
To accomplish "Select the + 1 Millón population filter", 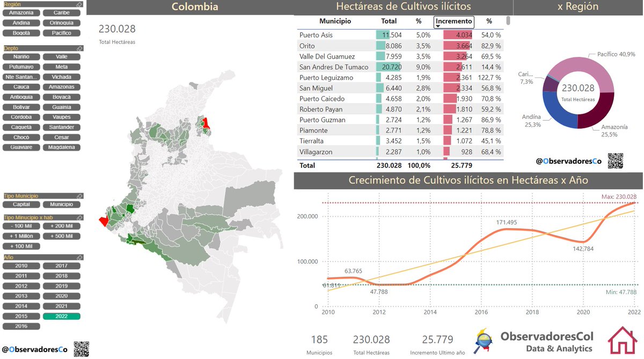I will pyautogui.click(x=21, y=236).
